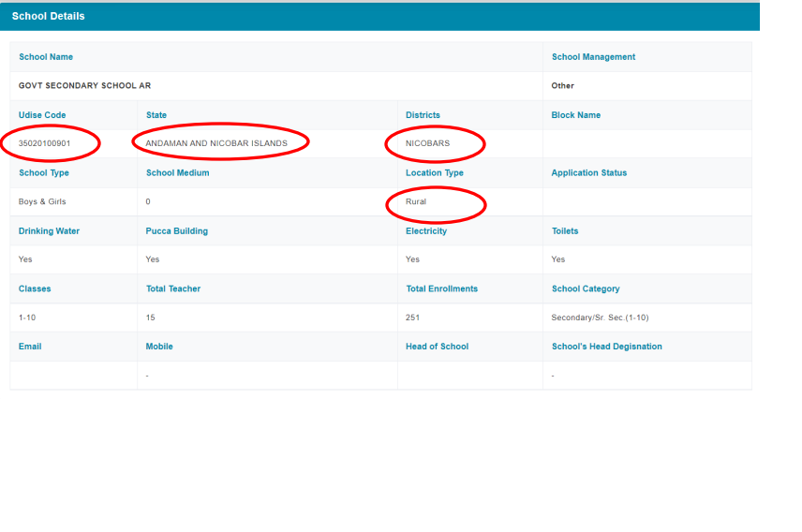Click the Udise code 35020100901
This screenshot has height=532, width=802.
pyautogui.click(x=44, y=143)
